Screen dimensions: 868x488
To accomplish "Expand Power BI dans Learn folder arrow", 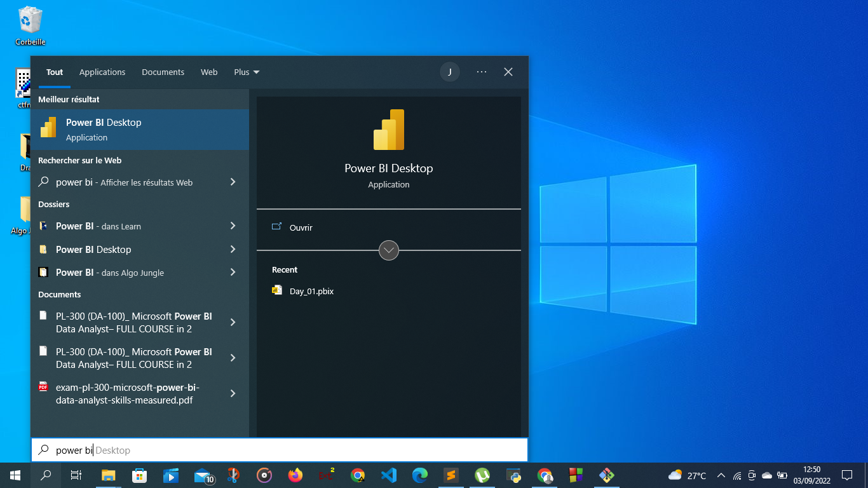I will (x=233, y=226).
